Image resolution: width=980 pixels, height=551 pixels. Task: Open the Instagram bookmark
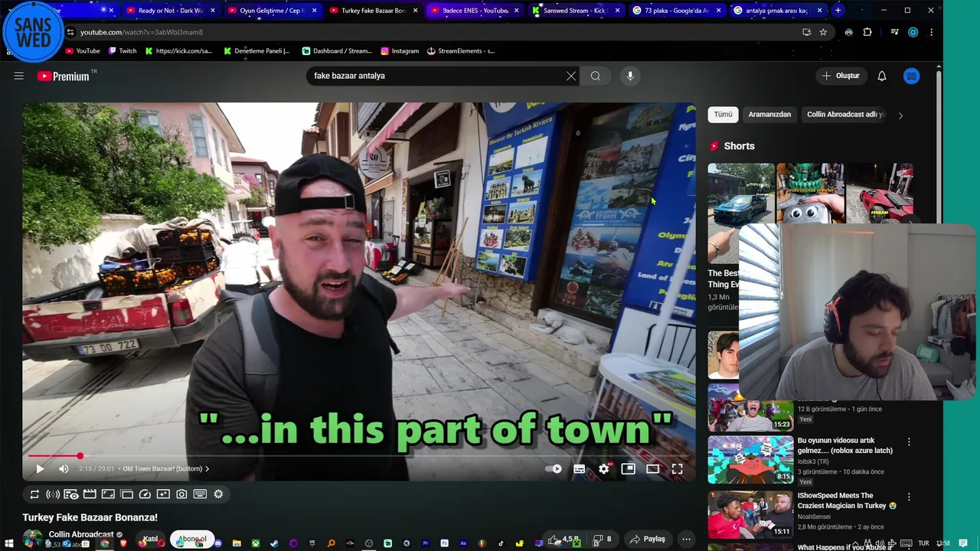(400, 51)
